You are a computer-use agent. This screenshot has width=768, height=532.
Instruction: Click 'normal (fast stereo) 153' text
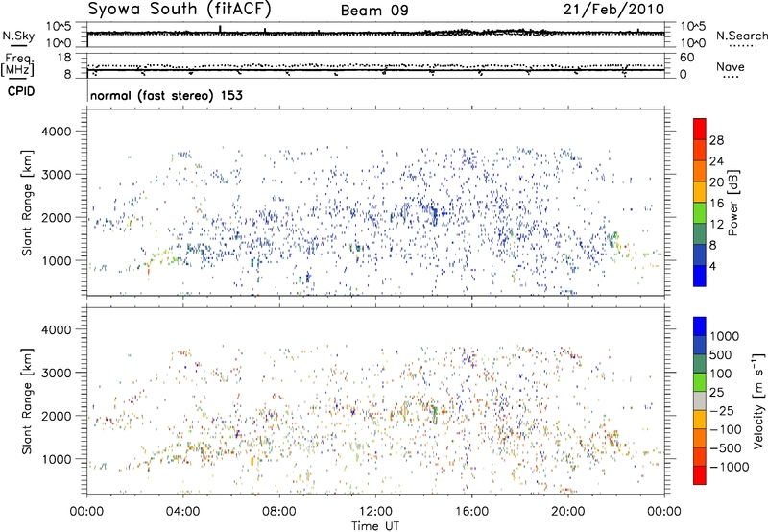click(x=166, y=95)
